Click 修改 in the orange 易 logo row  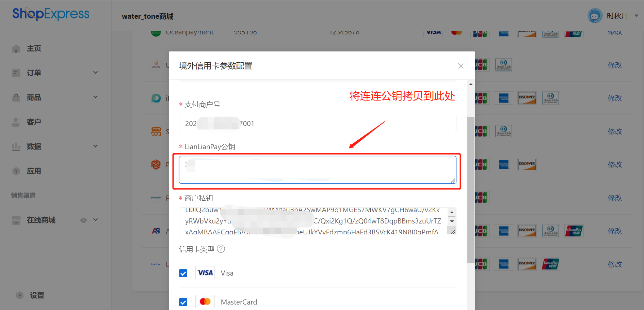(x=615, y=131)
